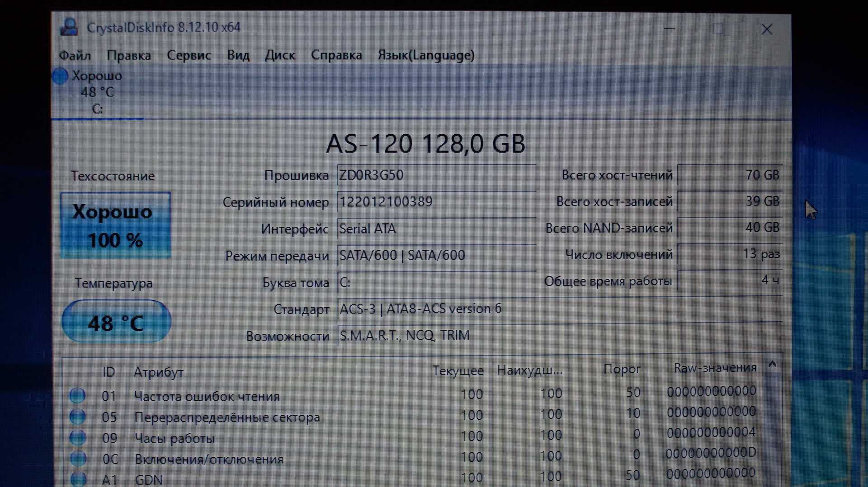Click the scroll-up arrow of the attribute list
Image resolution: width=868 pixels, height=487 pixels.
click(x=773, y=364)
